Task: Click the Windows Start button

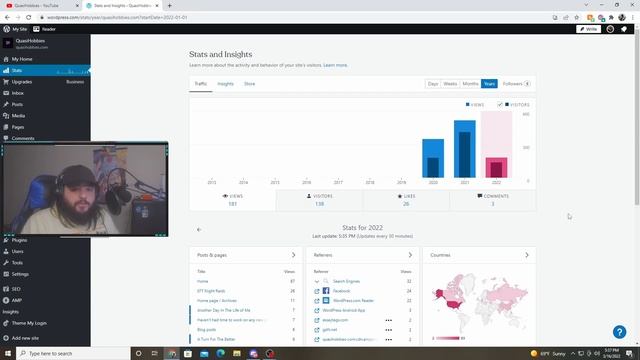Action: (x=7, y=353)
